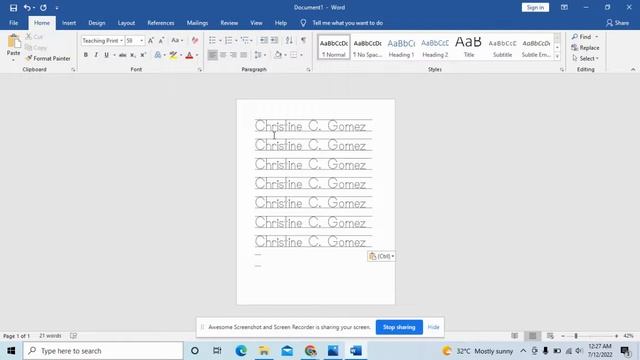Click the Tell me what you want box

[x=347, y=23]
